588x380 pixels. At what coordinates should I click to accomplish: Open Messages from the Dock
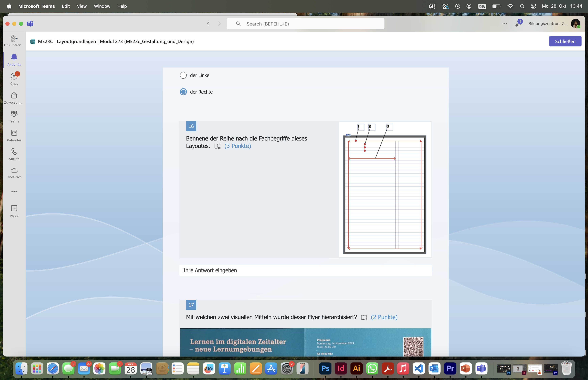click(x=68, y=368)
